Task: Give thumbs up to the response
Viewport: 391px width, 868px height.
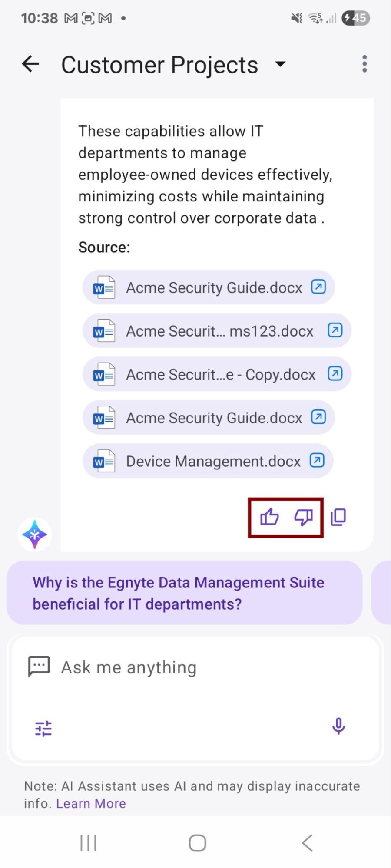Action: (x=269, y=517)
